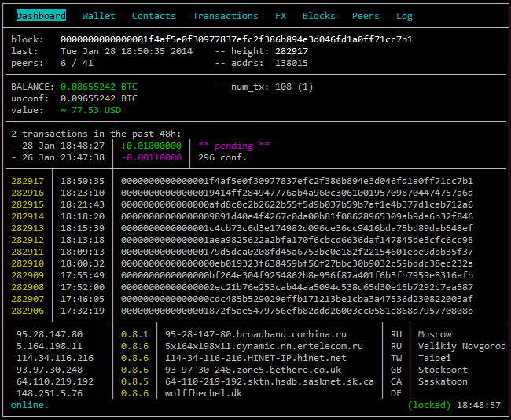Screen dimensions: 511x420
Task: Go to the FX tab
Action: pos(281,16)
